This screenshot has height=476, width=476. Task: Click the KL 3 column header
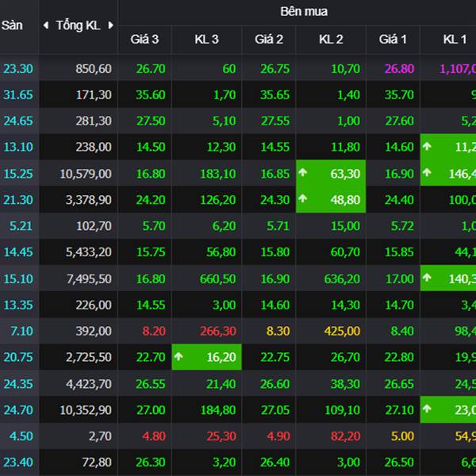click(206, 39)
